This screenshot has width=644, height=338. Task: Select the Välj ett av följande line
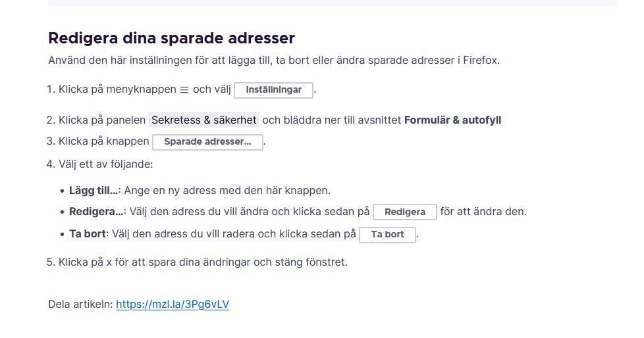pyautogui.click(x=105, y=164)
